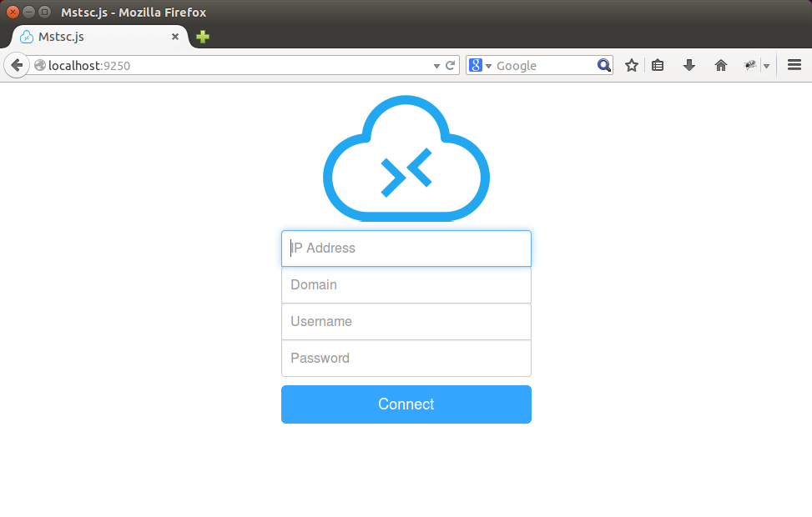The height and width of the screenshot is (517, 812).
Task: Open the downloads arrow icon
Action: tap(688, 65)
